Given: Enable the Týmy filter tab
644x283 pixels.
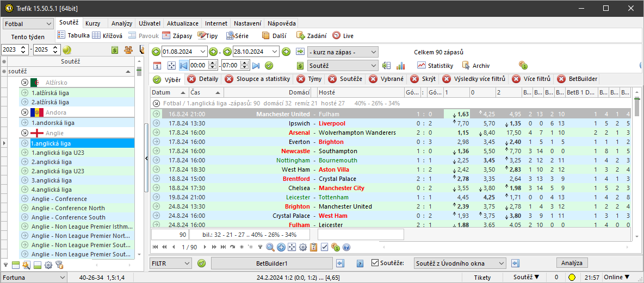Looking at the screenshot, I should (x=310, y=79).
